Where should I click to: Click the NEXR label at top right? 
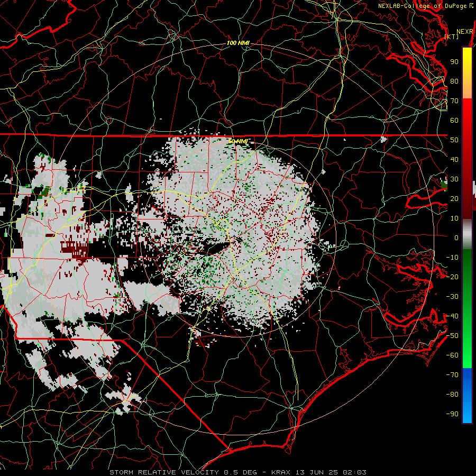click(x=465, y=32)
